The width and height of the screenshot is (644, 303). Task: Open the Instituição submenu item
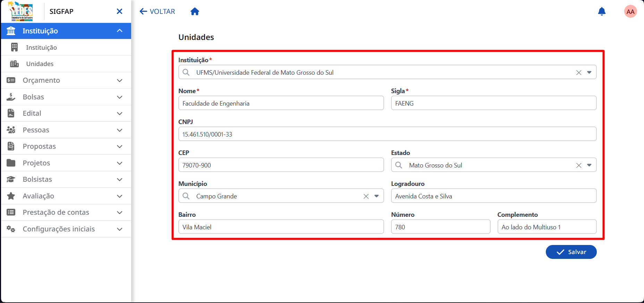pyautogui.click(x=66, y=47)
